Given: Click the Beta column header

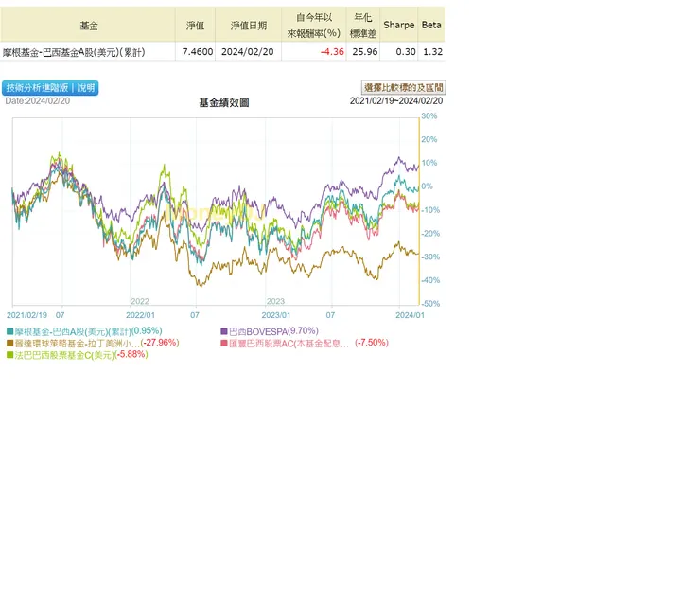Looking at the screenshot, I should tap(431, 25).
